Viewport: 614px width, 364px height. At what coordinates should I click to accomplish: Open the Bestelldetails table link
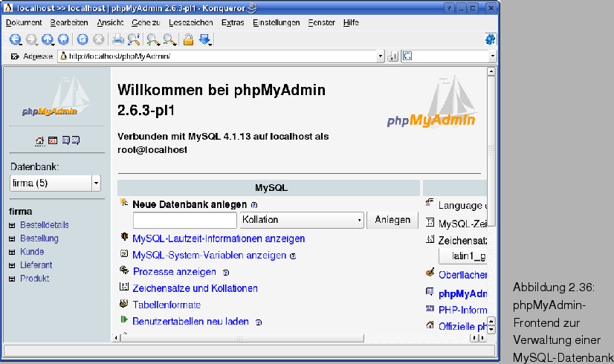[x=45, y=225]
